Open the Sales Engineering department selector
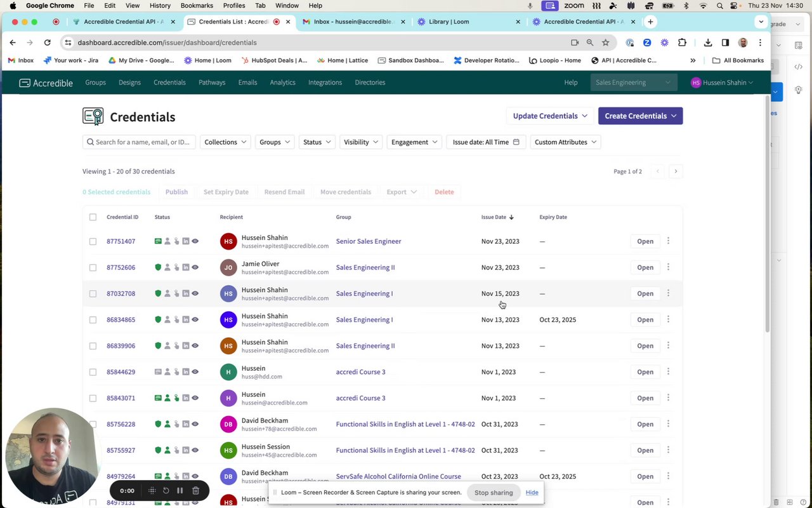Image resolution: width=812 pixels, height=508 pixels. click(632, 83)
